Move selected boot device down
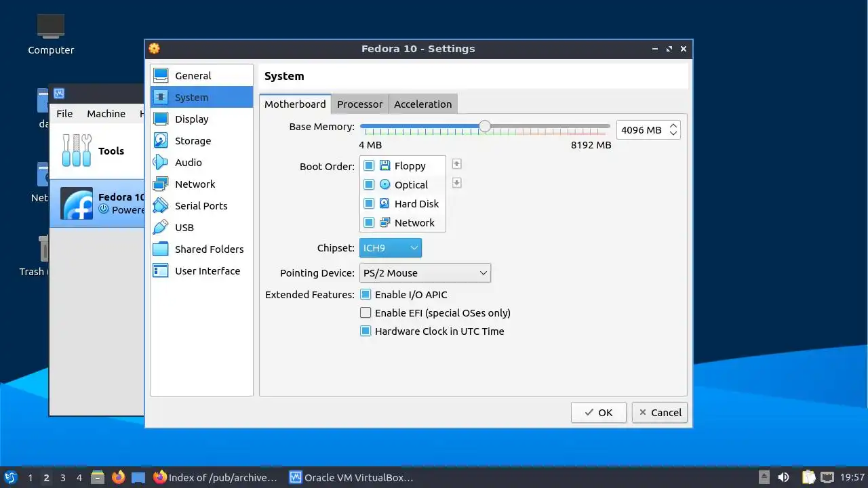Screen dimensions: 868x488 (x=456, y=183)
